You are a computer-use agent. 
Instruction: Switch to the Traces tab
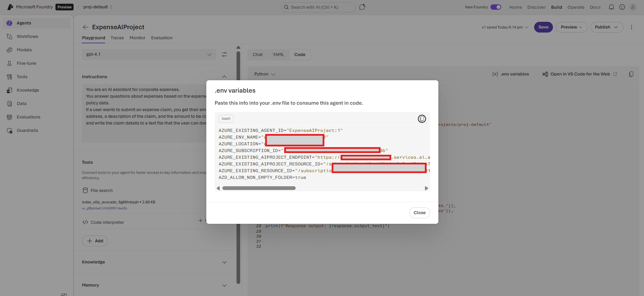tap(117, 38)
